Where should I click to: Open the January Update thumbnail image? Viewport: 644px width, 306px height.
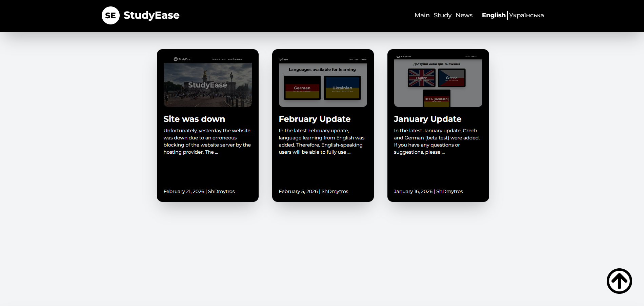(438, 81)
